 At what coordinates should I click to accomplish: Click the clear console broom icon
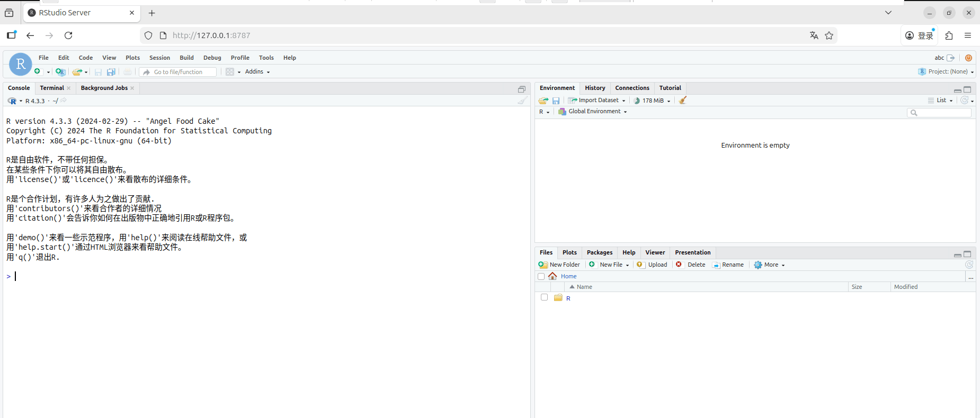(522, 101)
